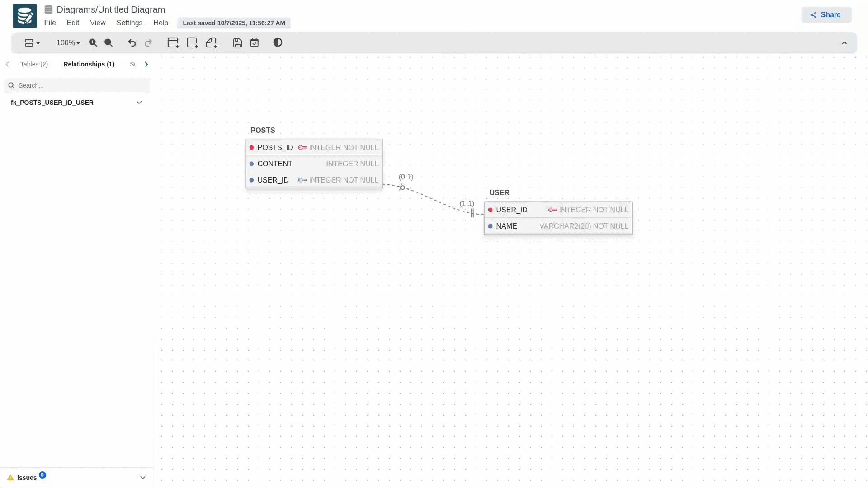Click the Save diagram icon
Viewport: 868px width, 488px height.
238,43
